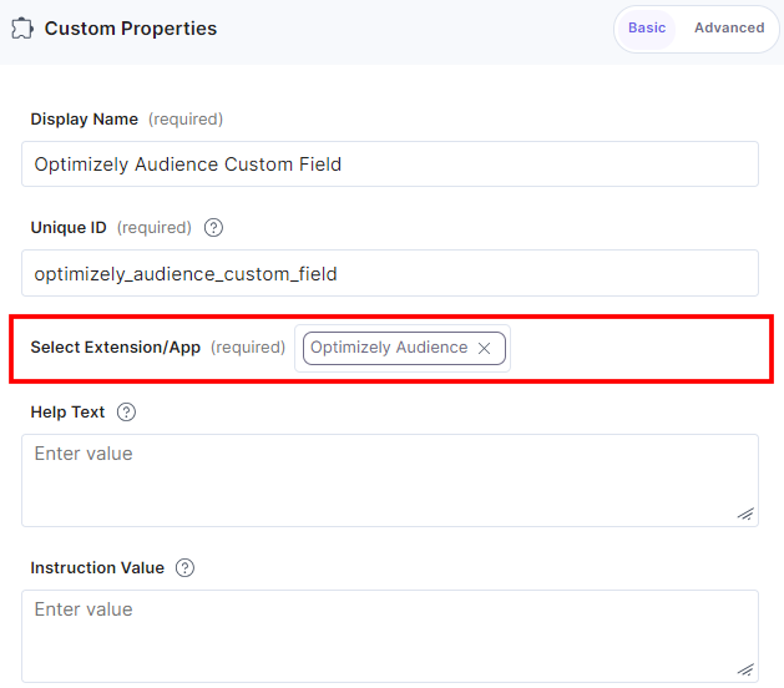Click the Custom Properties puzzle icon
Screen dimensions: 784x688
22,28
